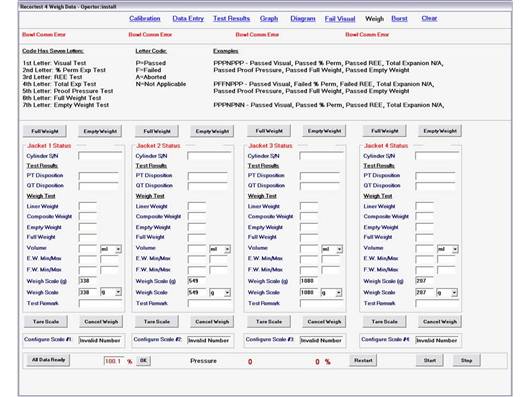The width and height of the screenshot is (528, 397).
Task: Open Jacket 4 Volume unit dropdown
Action: [x=448, y=249]
